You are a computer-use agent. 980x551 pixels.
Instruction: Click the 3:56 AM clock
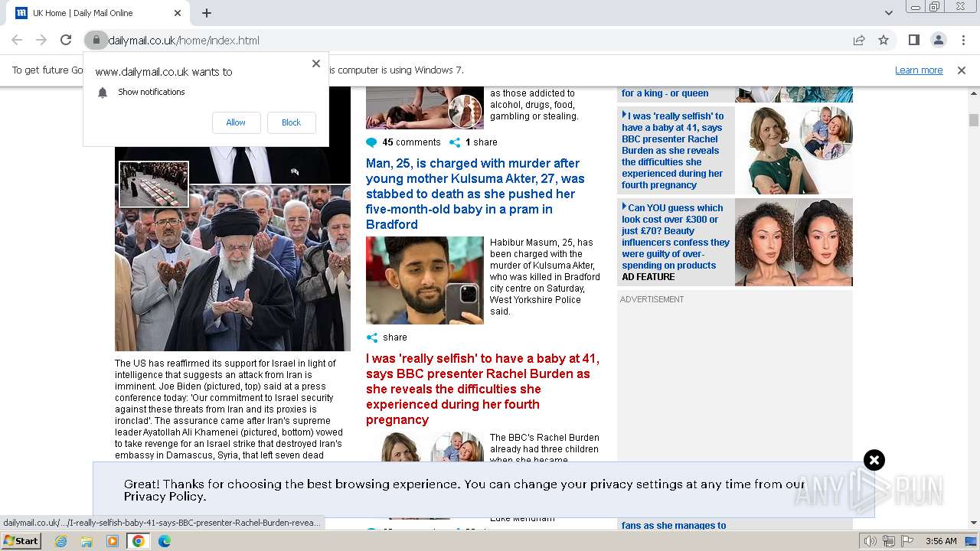pyautogui.click(x=941, y=541)
